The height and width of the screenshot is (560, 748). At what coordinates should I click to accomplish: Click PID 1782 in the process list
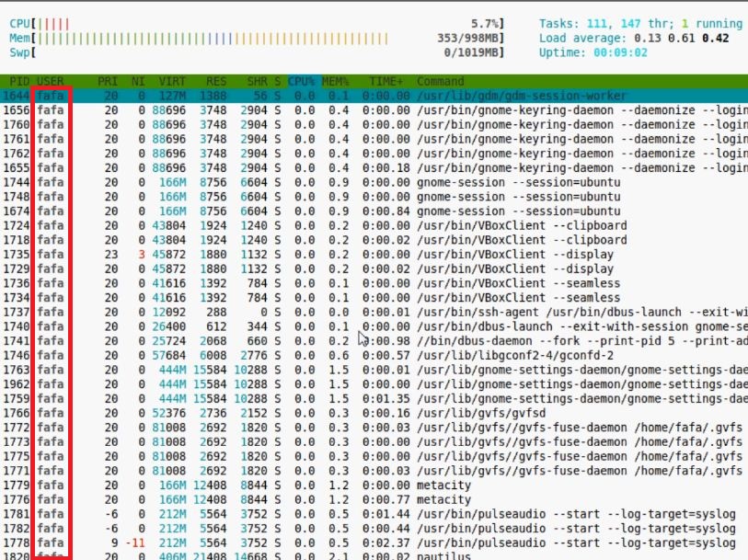(x=17, y=528)
